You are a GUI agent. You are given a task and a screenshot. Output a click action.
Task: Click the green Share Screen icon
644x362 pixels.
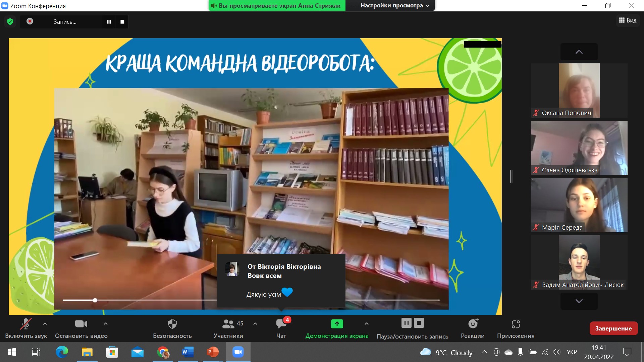(x=337, y=324)
